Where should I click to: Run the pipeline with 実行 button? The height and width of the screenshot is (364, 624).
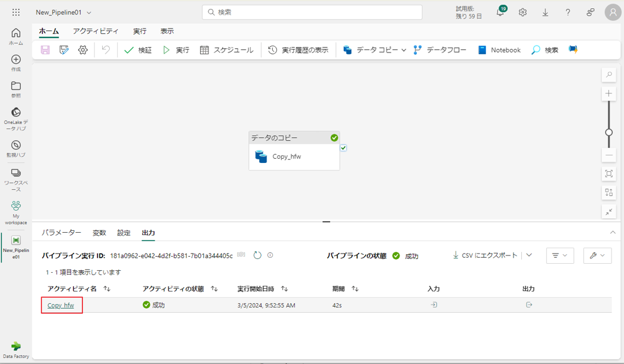coord(176,50)
